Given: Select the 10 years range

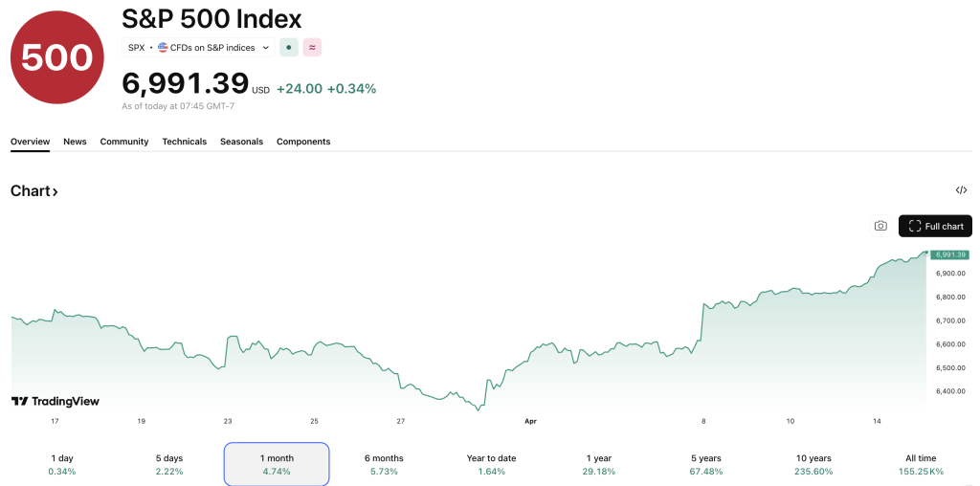Looking at the screenshot, I should [813, 464].
